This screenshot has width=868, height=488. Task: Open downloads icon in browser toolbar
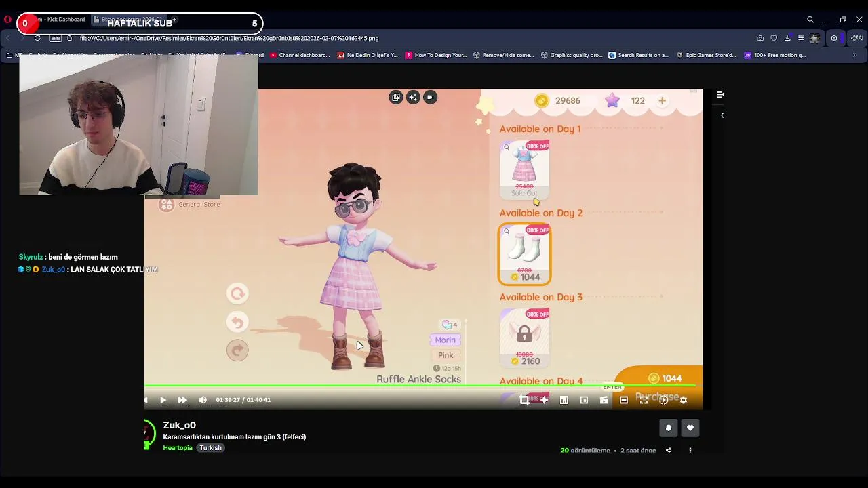(x=787, y=38)
